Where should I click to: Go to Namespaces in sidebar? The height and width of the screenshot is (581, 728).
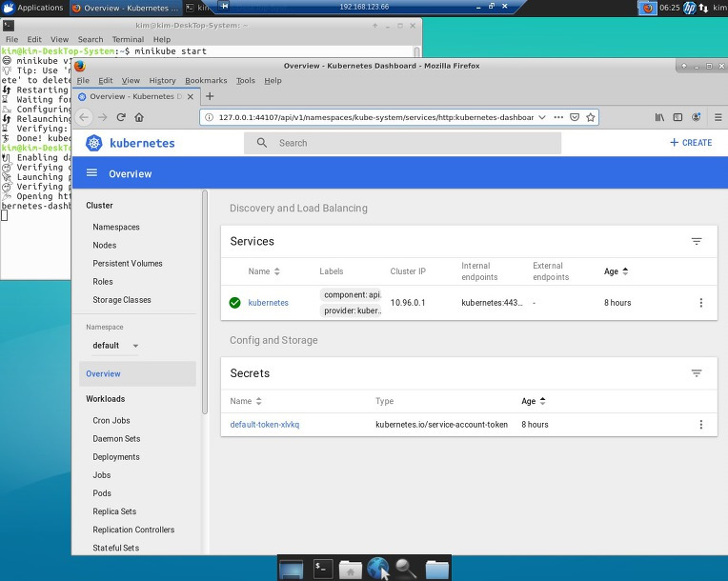click(116, 227)
